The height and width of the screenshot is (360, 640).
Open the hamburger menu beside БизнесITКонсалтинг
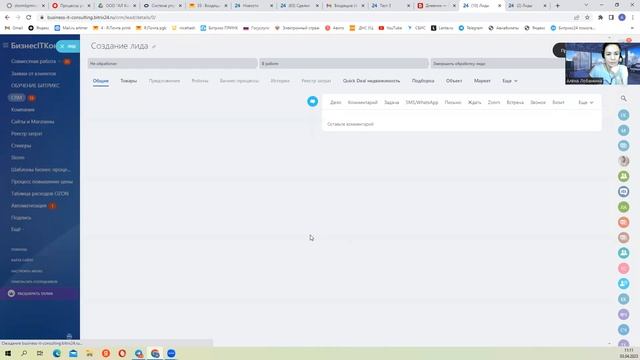5,45
